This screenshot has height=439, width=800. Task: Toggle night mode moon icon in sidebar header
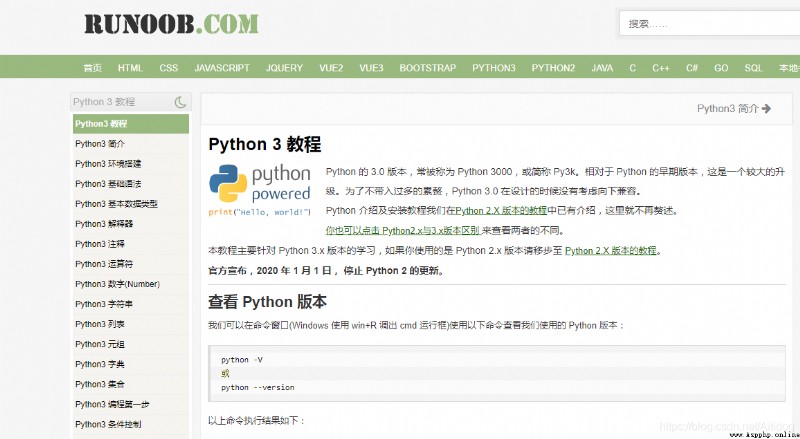click(x=180, y=102)
